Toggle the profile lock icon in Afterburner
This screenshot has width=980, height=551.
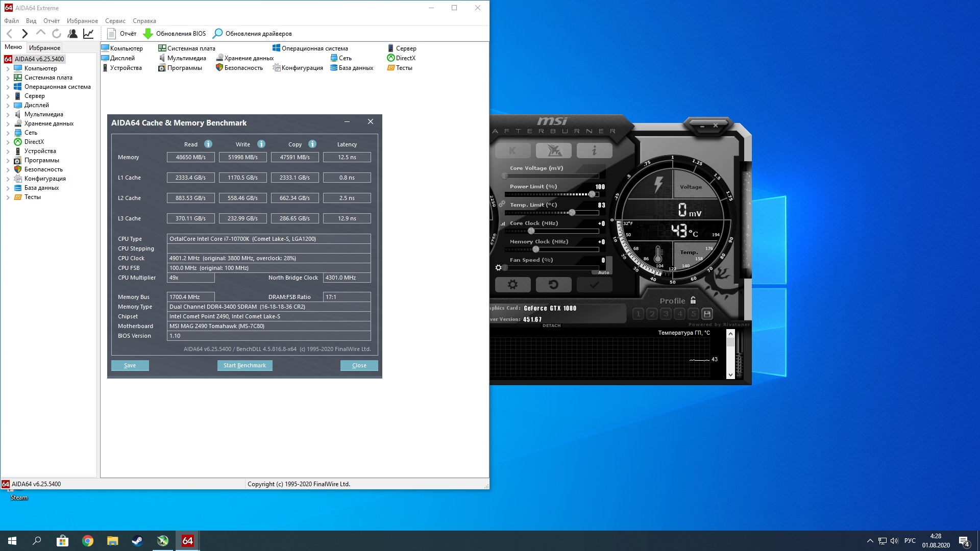[x=693, y=300]
